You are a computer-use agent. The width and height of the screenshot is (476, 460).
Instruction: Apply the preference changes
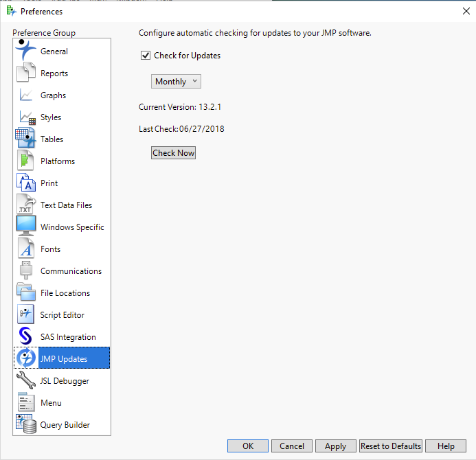(335, 446)
